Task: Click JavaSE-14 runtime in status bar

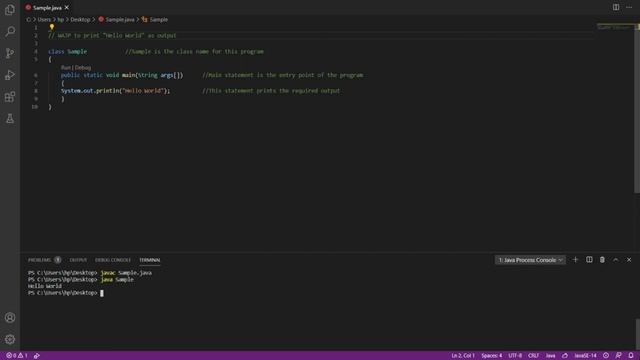Action: point(585,356)
